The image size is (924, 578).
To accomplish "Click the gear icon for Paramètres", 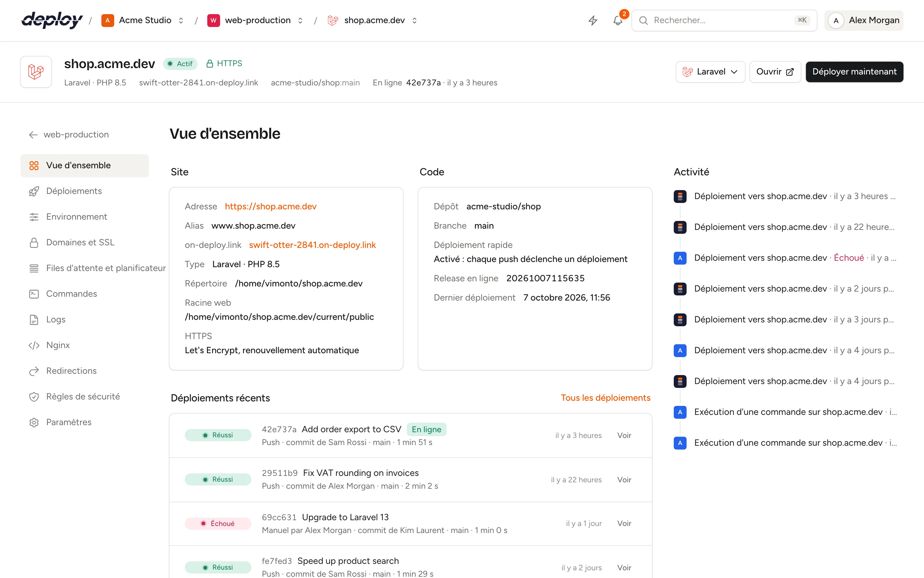I will click(x=34, y=422).
